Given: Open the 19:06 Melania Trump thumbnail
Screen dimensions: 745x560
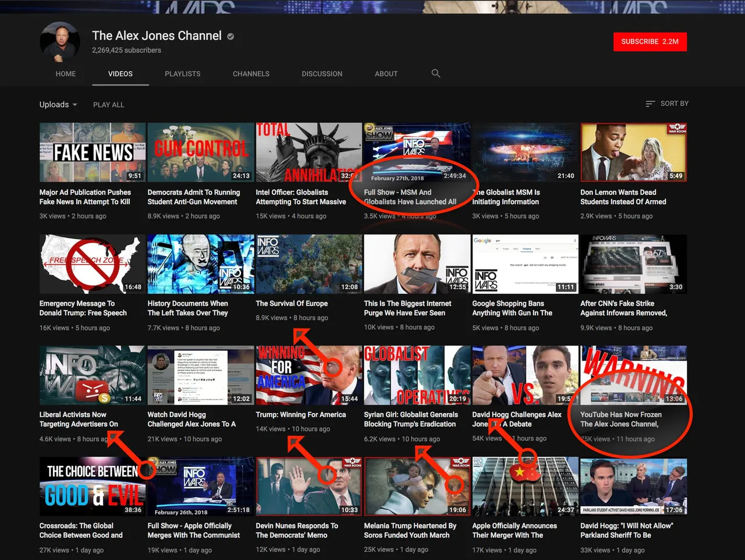Looking at the screenshot, I should [x=417, y=486].
